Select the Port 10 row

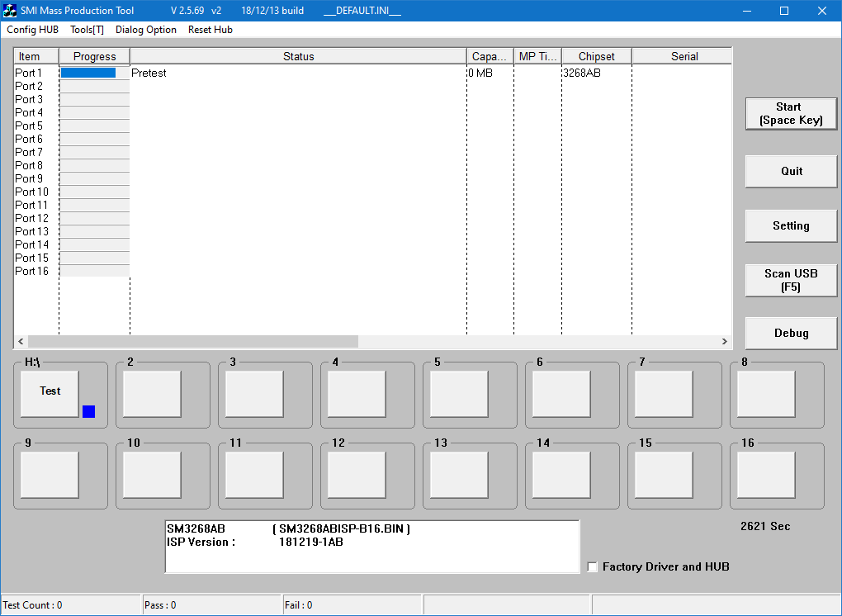pyautogui.click(x=372, y=192)
